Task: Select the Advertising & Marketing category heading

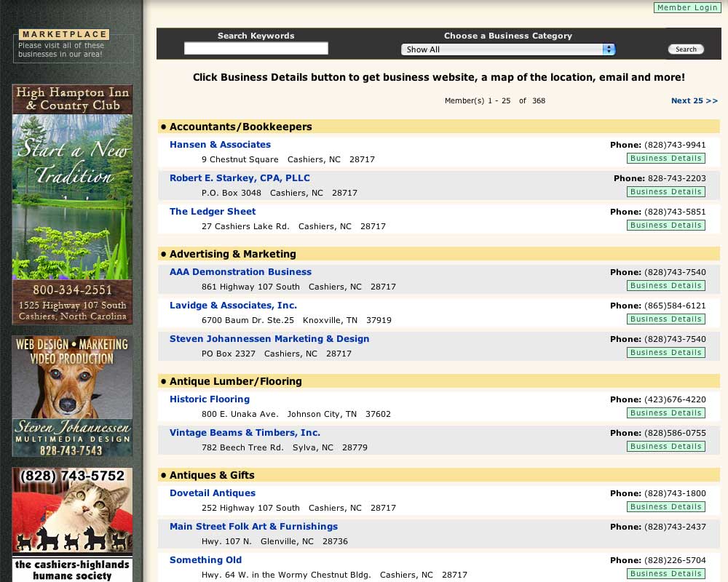Action: (x=233, y=253)
